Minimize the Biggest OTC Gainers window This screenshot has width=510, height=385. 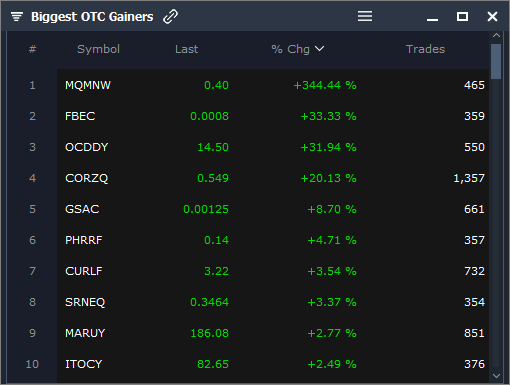click(432, 20)
